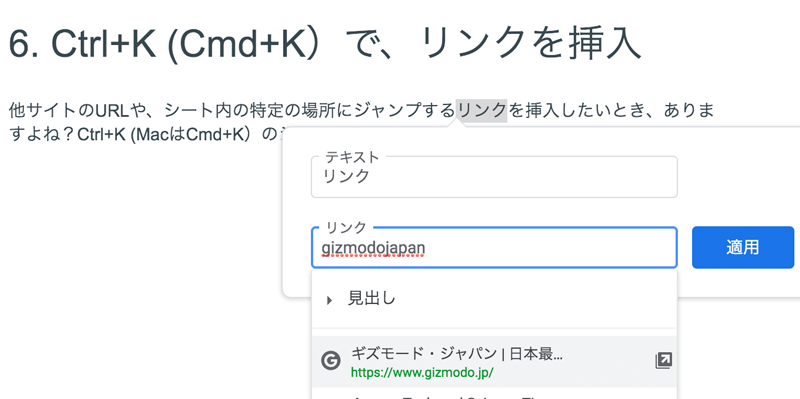Viewport: 800px width, 399px height.
Task: Open the Gizmodo suggestion in new tab icon
Action: pos(663,361)
